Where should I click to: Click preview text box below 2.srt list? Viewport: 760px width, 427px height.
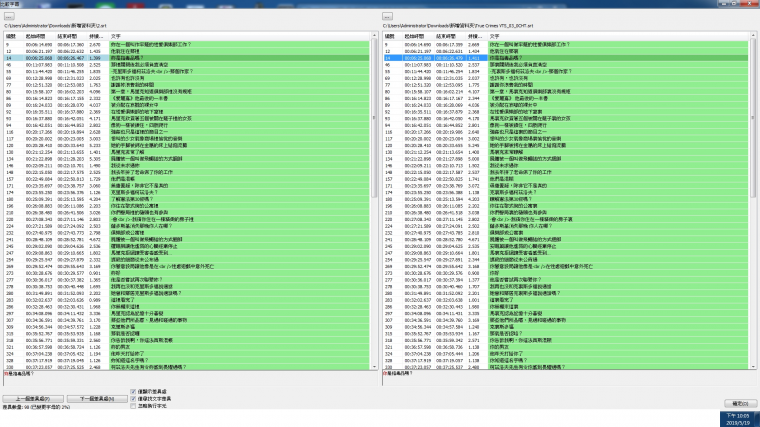point(190,379)
